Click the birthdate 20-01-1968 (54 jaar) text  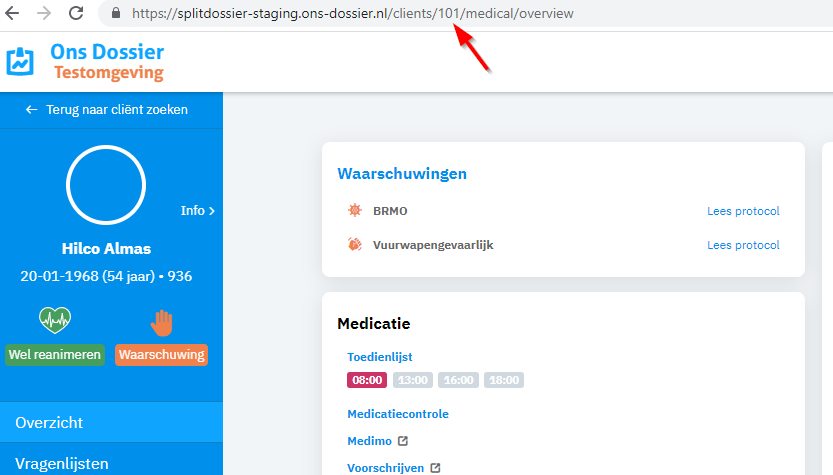[x=88, y=276]
